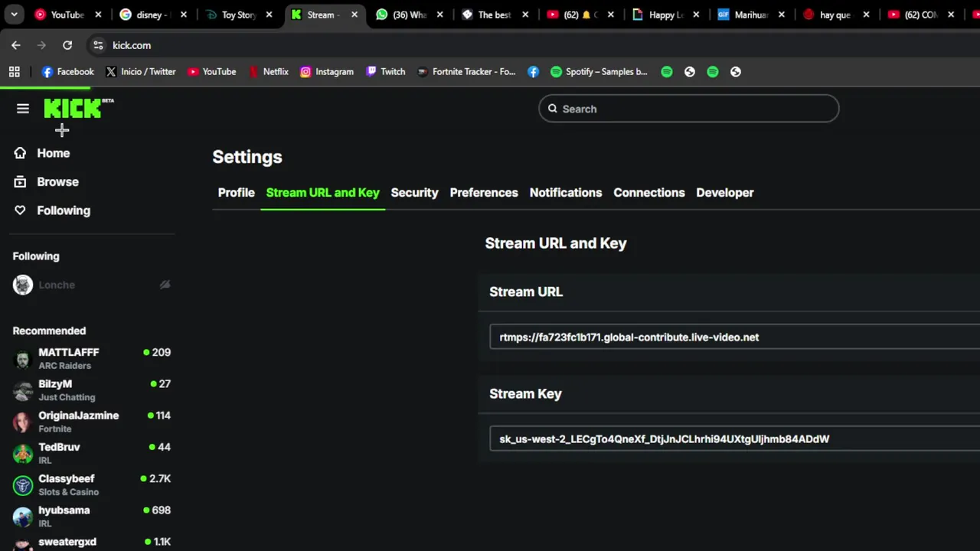This screenshot has height=551, width=980.
Task: Open the Facebook bookmark
Action: pos(68,72)
